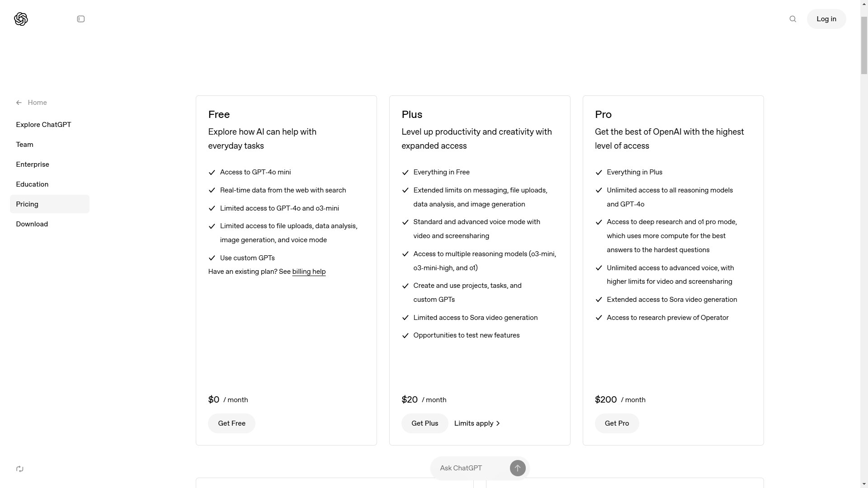Select Team in the sidebar
Image resolution: width=868 pixels, height=488 pixels.
pos(25,145)
